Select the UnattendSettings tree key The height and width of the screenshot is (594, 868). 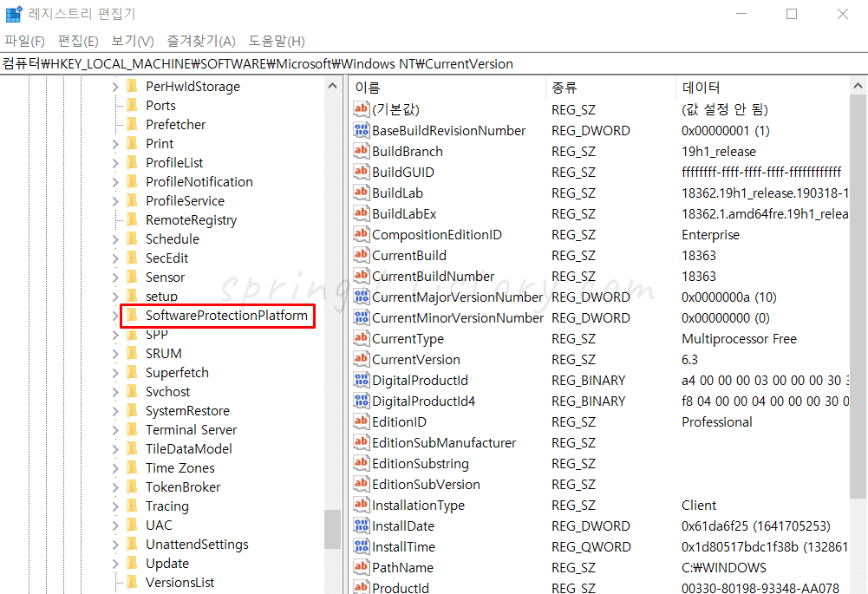(x=197, y=545)
